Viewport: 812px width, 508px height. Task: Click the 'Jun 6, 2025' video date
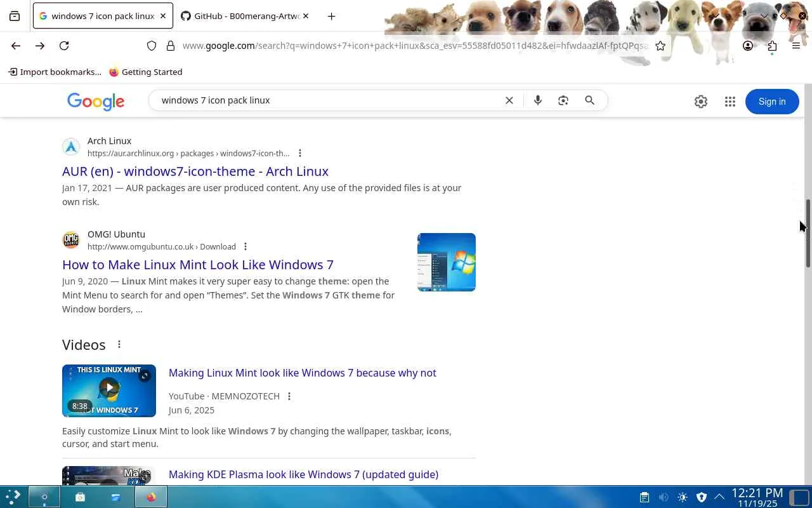point(192,410)
